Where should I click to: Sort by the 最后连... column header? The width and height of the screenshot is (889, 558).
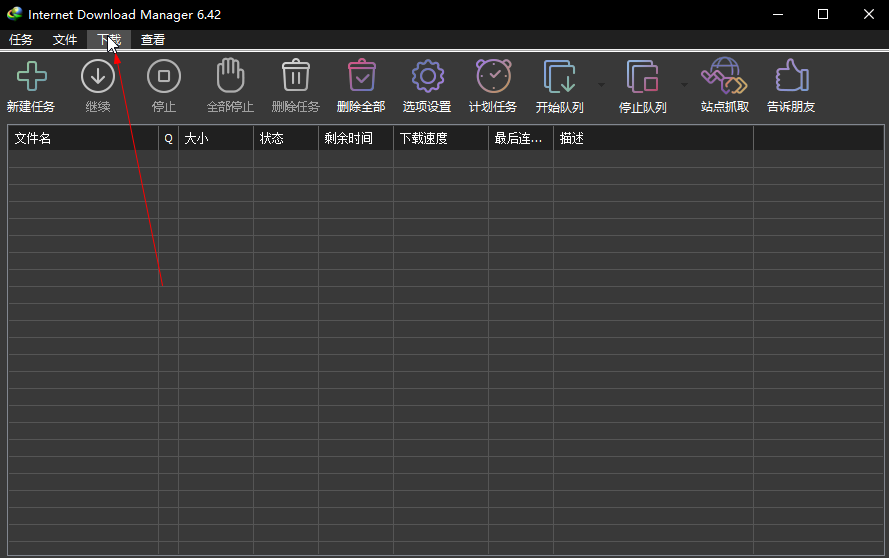[521, 138]
